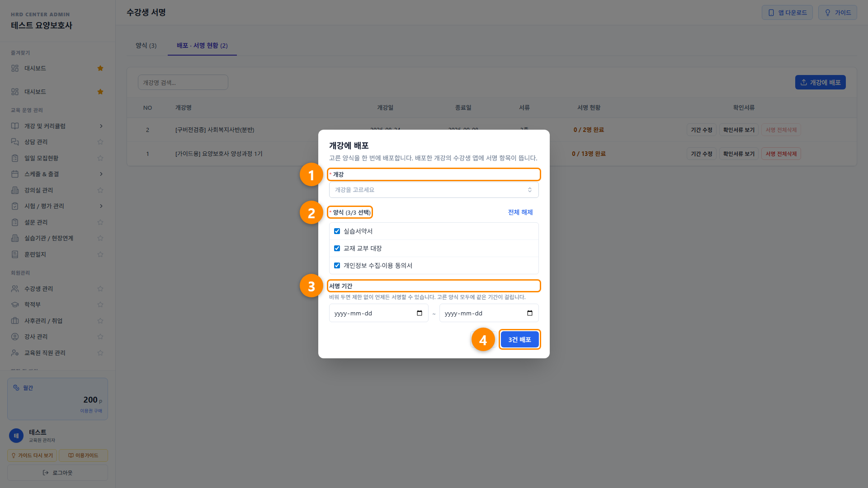
Task: Click 확인서류 보기 for 요양보호사 양성과정 1기 row
Action: coord(739,154)
